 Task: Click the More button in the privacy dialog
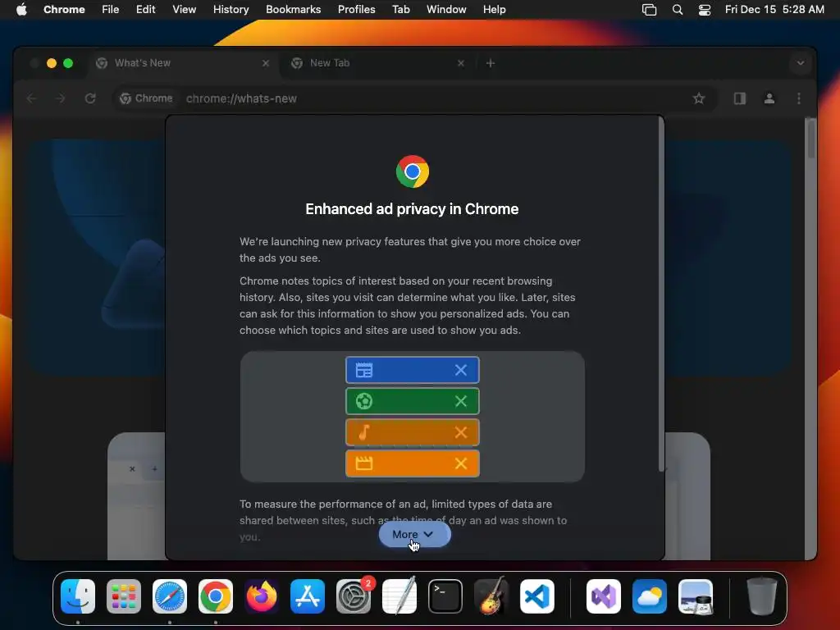pyautogui.click(x=414, y=534)
